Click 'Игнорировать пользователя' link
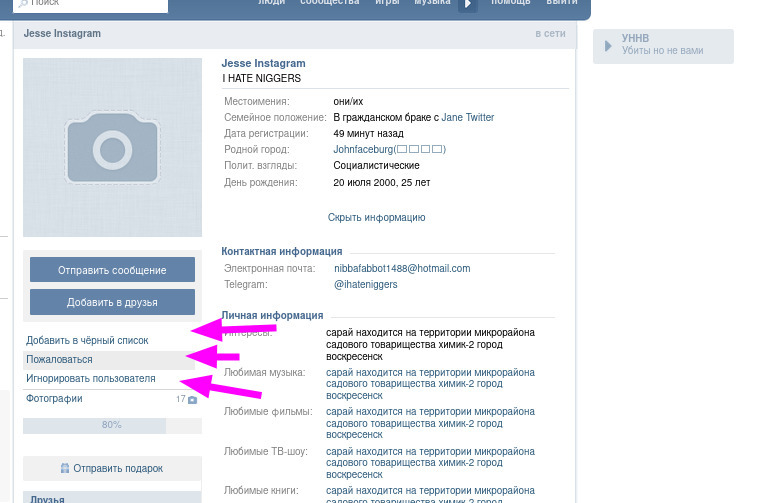764x503 pixels. click(91, 379)
